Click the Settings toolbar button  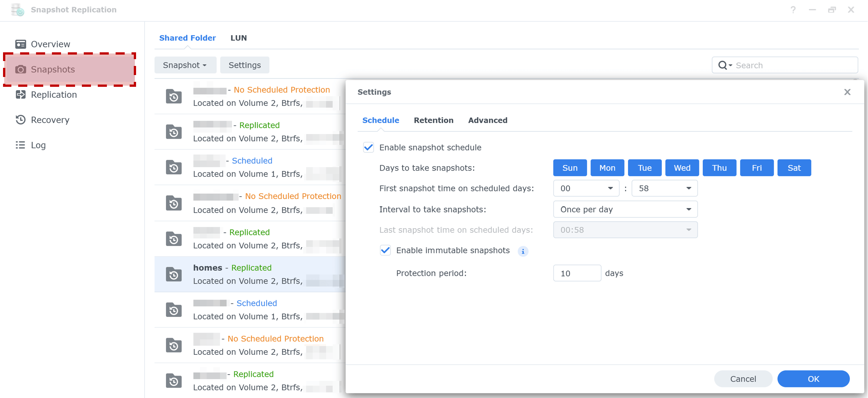pyautogui.click(x=244, y=65)
